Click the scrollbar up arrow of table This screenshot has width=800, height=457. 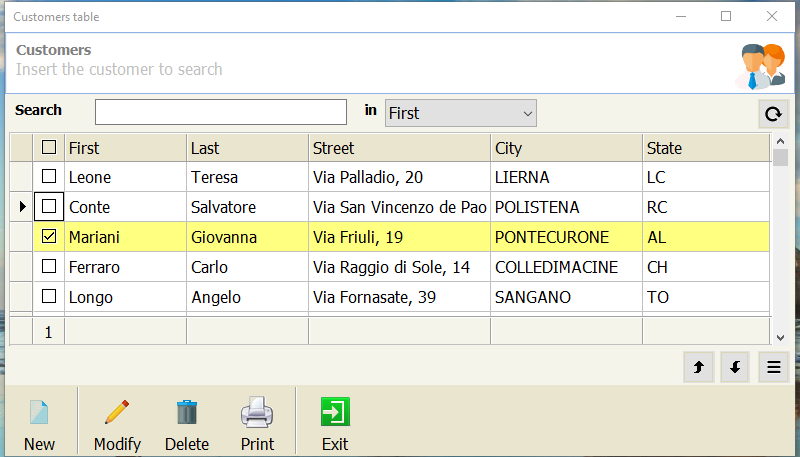[x=780, y=141]
